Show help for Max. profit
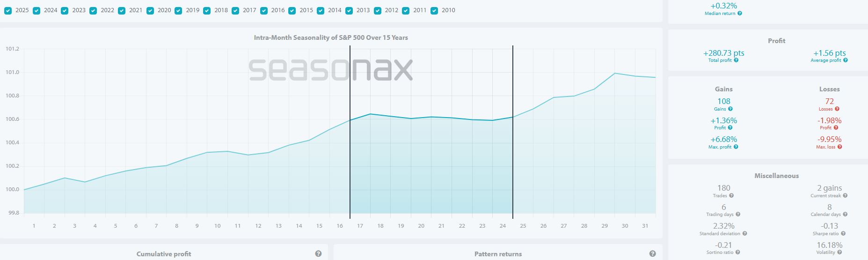This screenshot has width=868, height=260. [x=736, y=147]
